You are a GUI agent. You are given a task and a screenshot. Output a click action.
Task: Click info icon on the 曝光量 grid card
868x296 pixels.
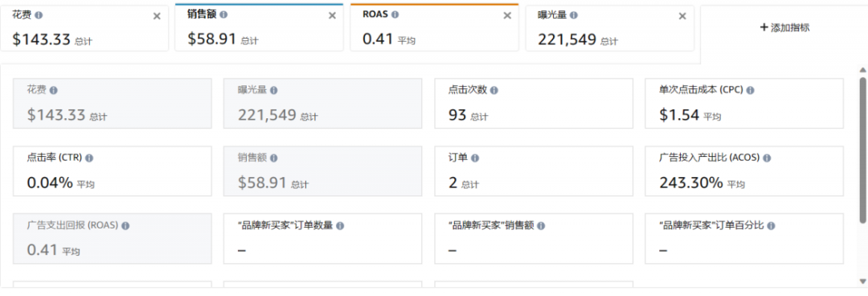tap(273, 90)
